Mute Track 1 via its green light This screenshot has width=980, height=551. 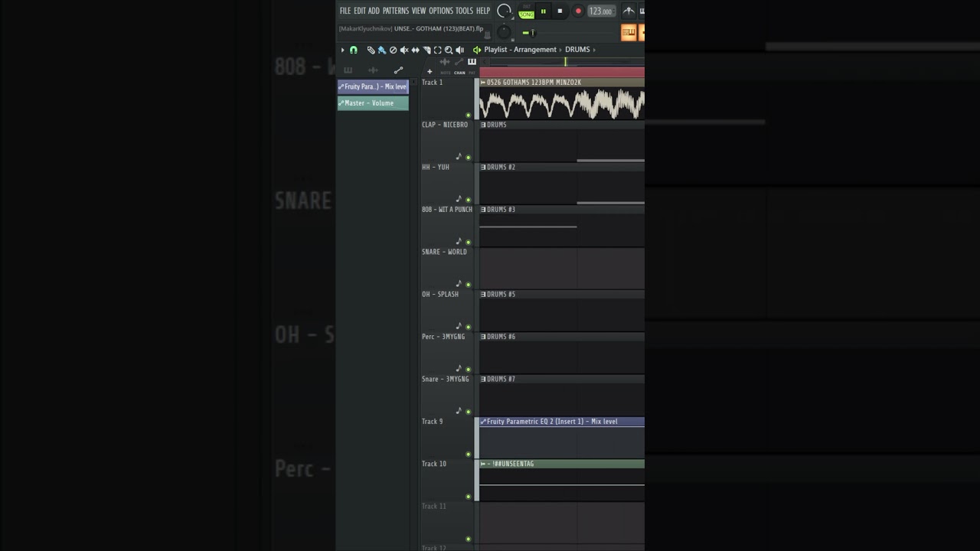469,115
